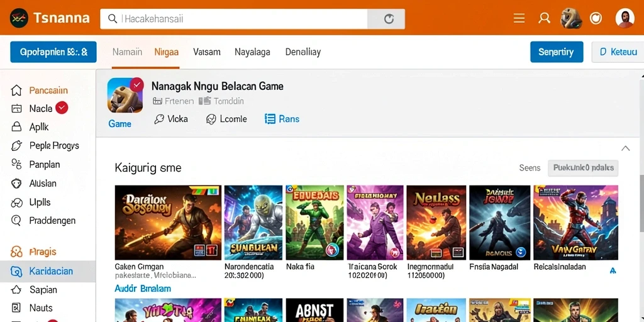Open the Auddr Bmalam link
644x322 pixels.
coord(143,289)
